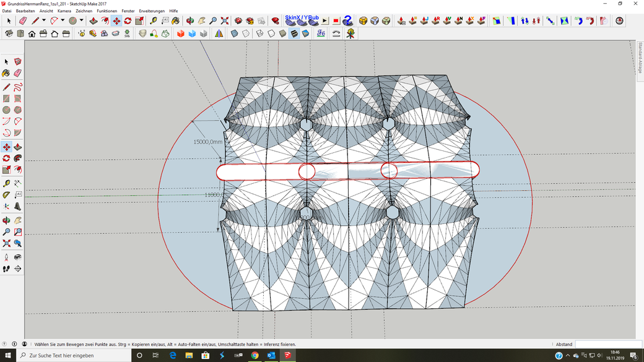
Task: Click the red-arrow N extrusion tool
Action: click(x=458, y=20)
